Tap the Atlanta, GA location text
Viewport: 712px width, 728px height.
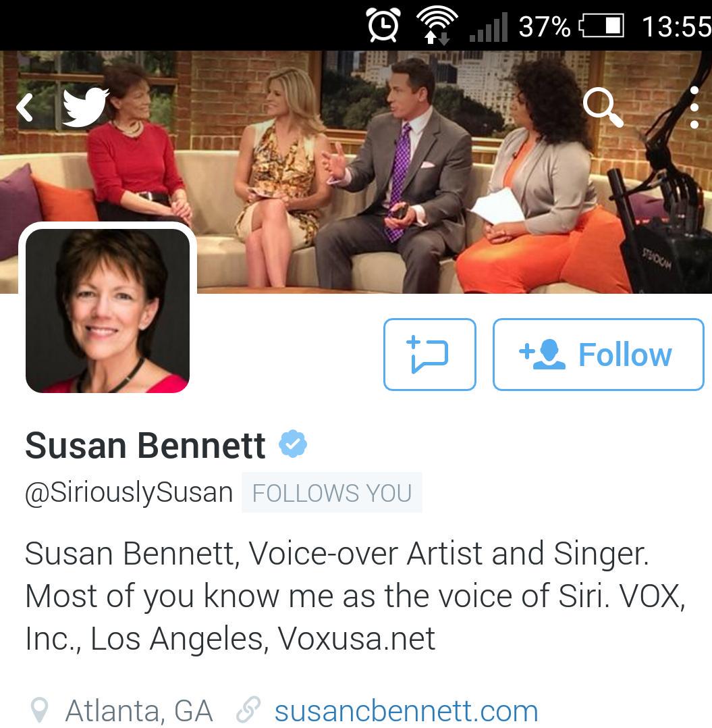[x=139, y=711]
